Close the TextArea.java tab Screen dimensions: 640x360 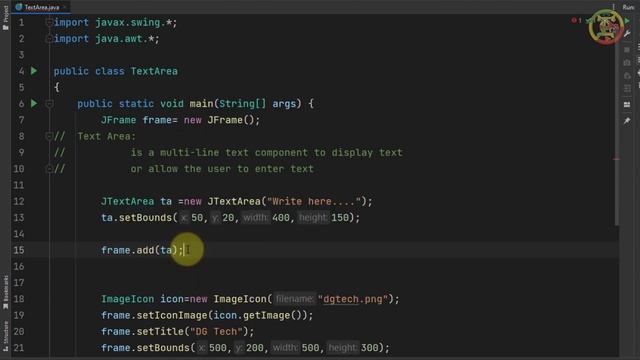pos(64,7)
